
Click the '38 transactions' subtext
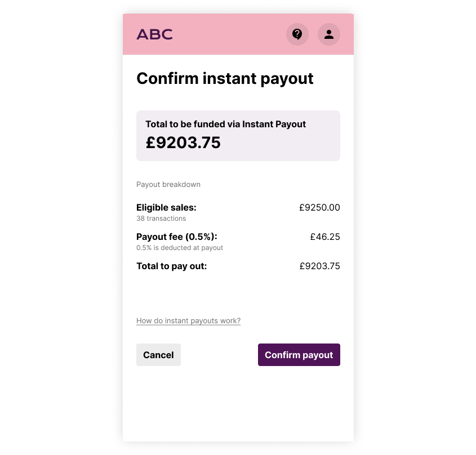click(161, 218)
